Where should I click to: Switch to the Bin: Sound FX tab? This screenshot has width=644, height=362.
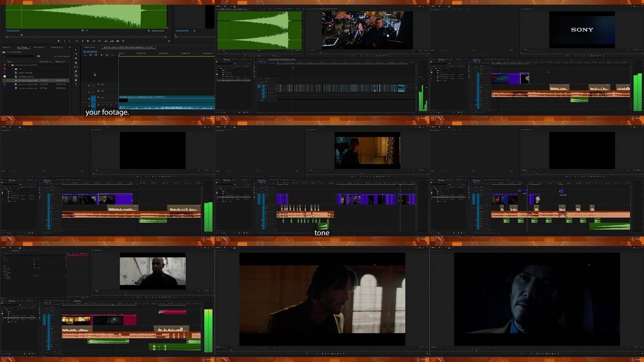[39, 48]
